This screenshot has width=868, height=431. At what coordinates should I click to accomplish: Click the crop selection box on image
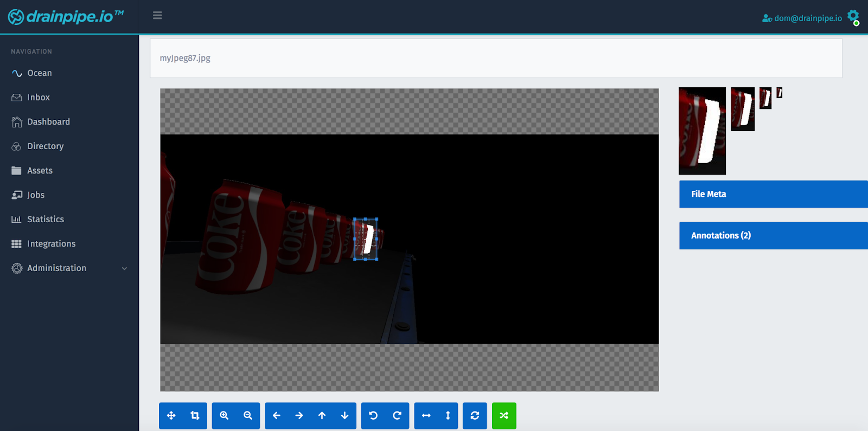[x=366, y=239]
